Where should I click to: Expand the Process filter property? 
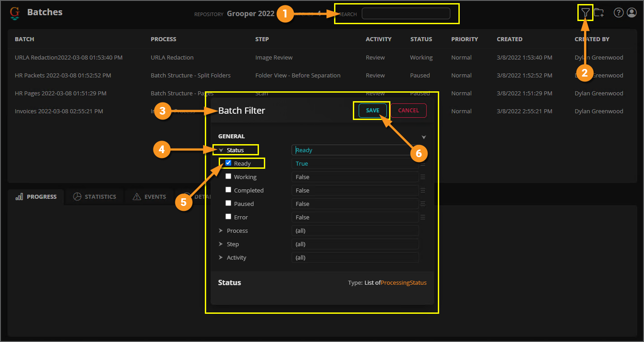click(x=220, y=231)
